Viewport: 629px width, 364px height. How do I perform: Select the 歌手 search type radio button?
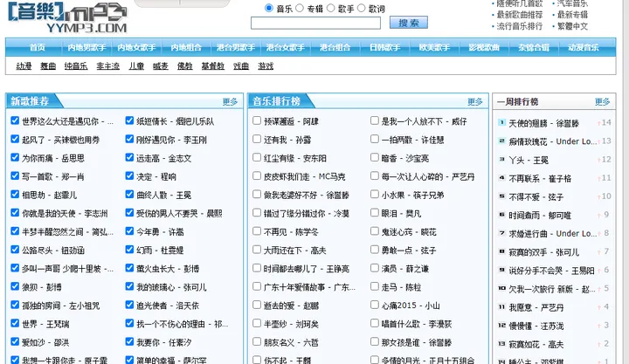click(330, 8)
